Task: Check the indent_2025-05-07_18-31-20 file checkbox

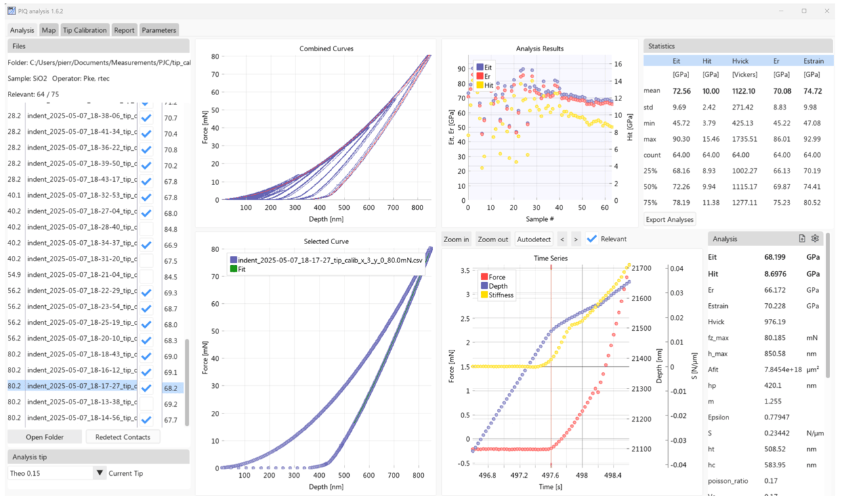Action: click(x=146, y=261)
